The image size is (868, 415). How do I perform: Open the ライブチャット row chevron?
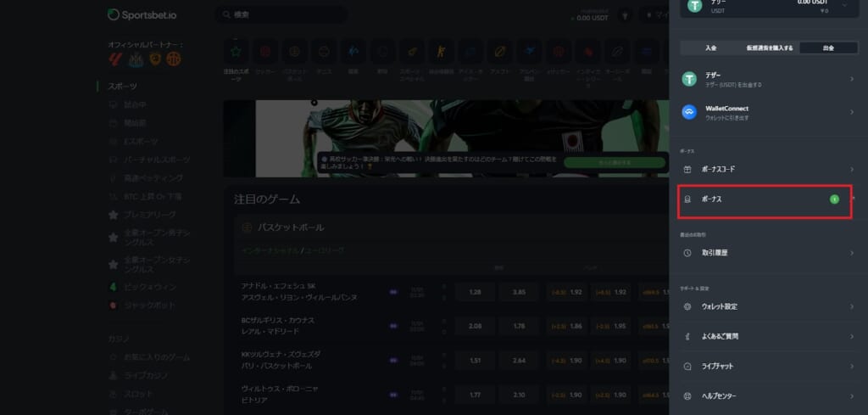click(852, 367)
